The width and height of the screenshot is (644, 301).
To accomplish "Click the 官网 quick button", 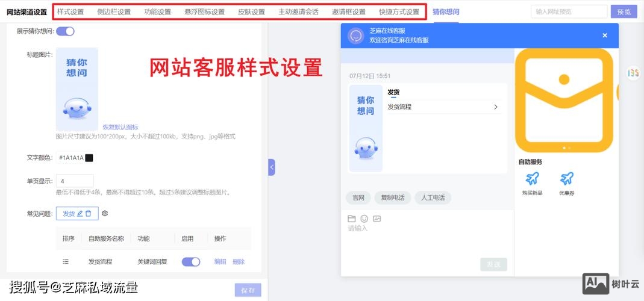I will 358,197.
